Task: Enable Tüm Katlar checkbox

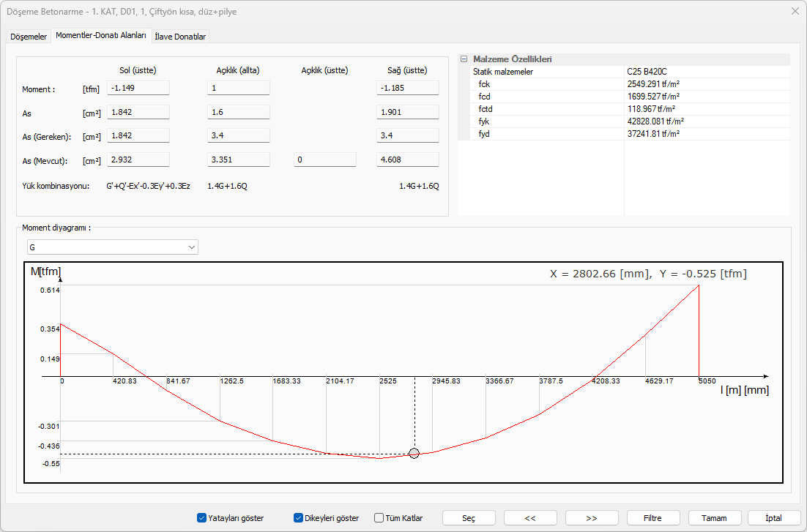Action: (379, 518)
